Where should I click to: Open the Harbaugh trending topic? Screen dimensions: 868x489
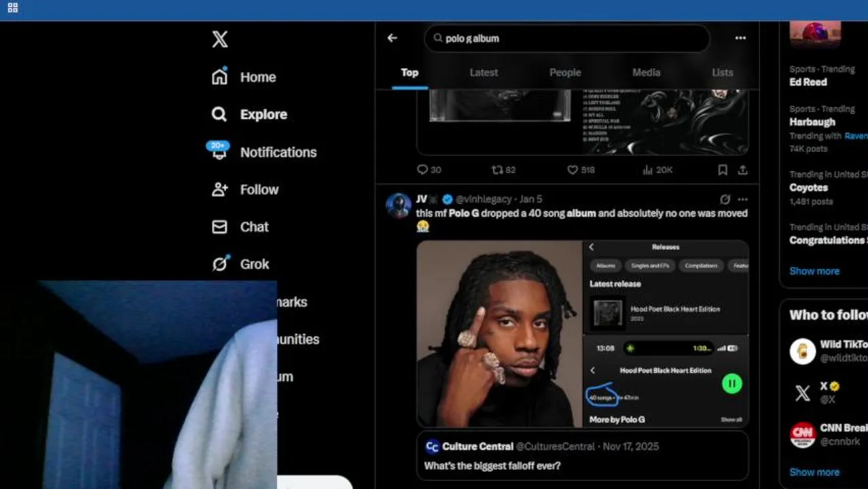tap(812, 122)
